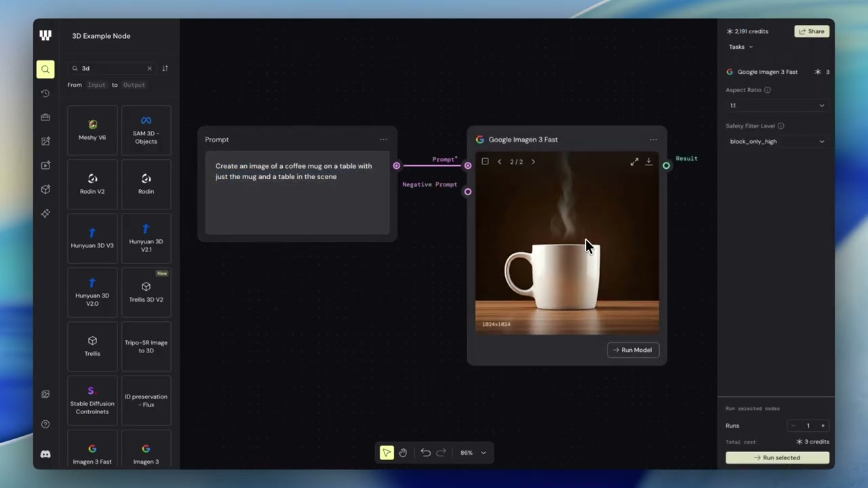Undo the last action
The height and width of the screenshot is (488, 868).
tap(425, 453)
